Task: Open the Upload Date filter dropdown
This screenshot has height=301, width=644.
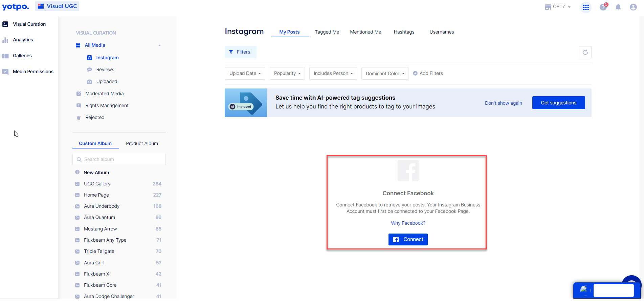Action: [245, 73]
